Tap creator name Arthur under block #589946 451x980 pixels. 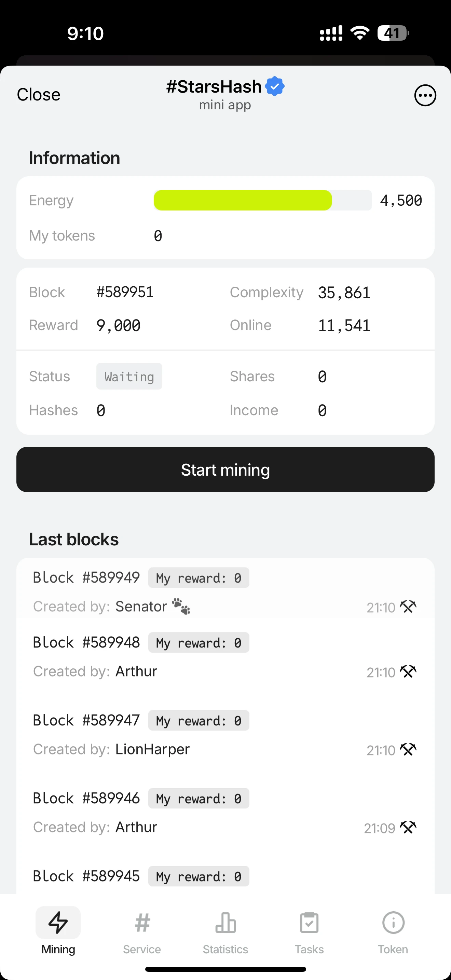coord(136,827)
